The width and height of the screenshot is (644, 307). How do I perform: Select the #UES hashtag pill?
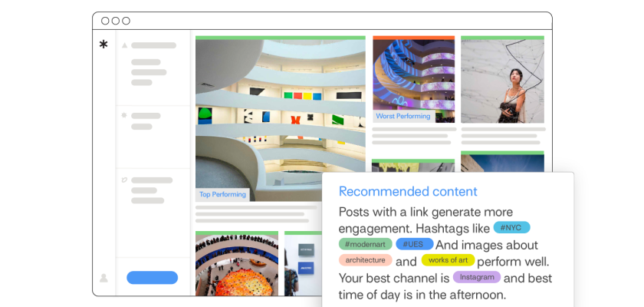point(414,244)
